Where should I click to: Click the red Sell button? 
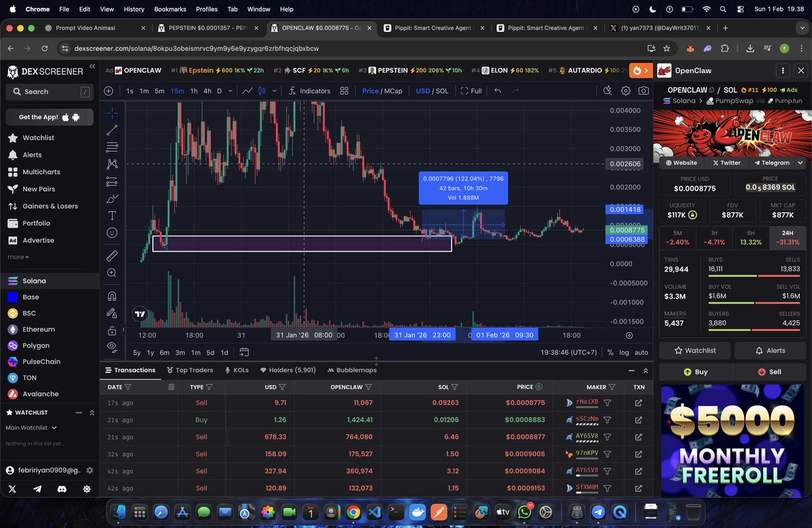click(x=769, y=372)
